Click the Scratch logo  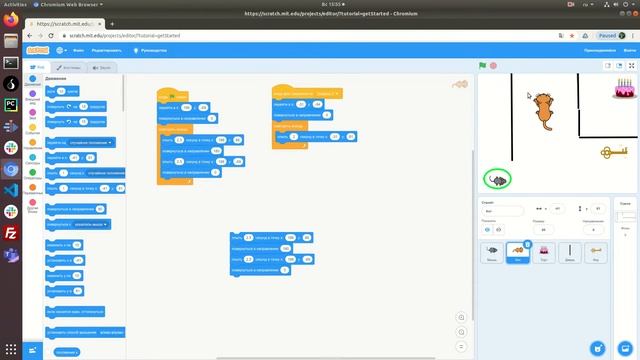point(38,50)
